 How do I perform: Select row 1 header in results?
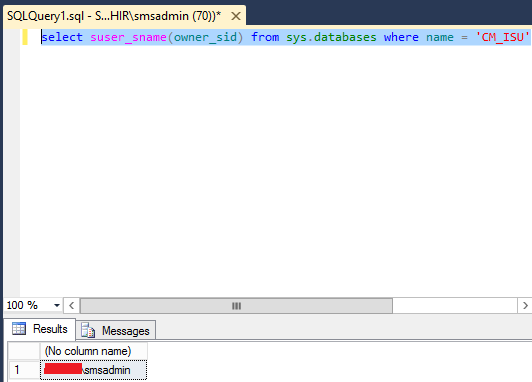[x=24, y=370]
